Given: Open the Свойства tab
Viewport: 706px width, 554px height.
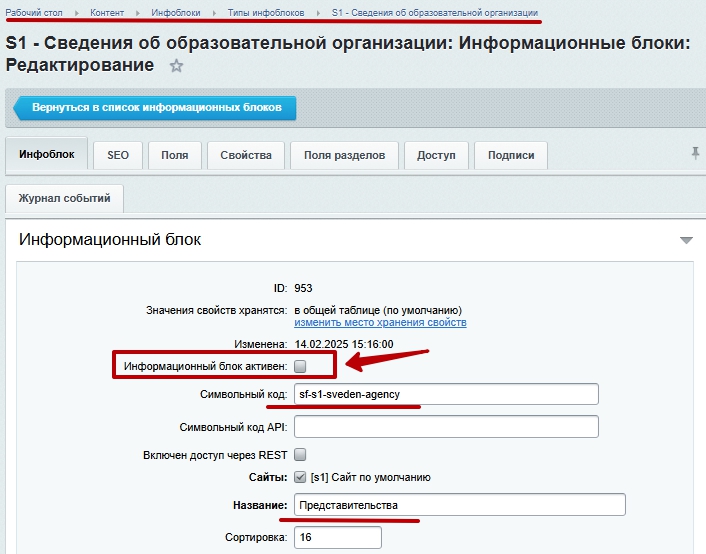Looking at the screenshot, I should click(x=246, y=155).
